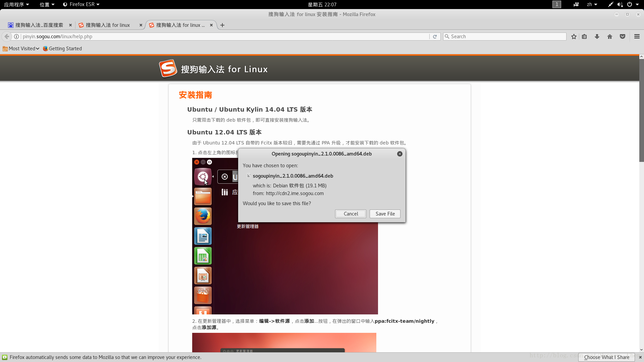
Task: Click the network connection icon in top panel
Action: pyautogui.click(x=610, y=4)
